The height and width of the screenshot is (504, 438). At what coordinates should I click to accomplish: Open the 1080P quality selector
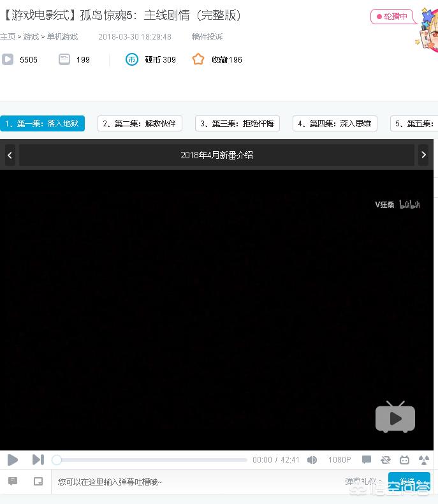pyautogui.click(x=339, y=460)
